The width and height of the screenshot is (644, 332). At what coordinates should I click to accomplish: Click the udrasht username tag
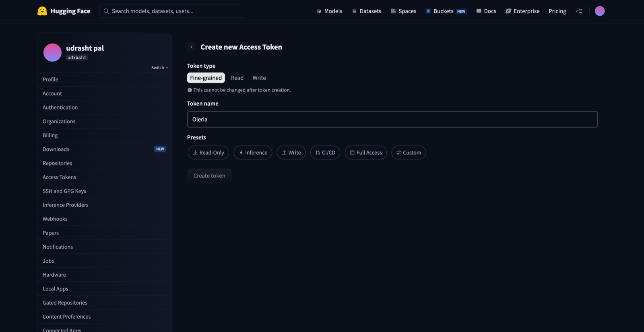(x=77, y=58)
